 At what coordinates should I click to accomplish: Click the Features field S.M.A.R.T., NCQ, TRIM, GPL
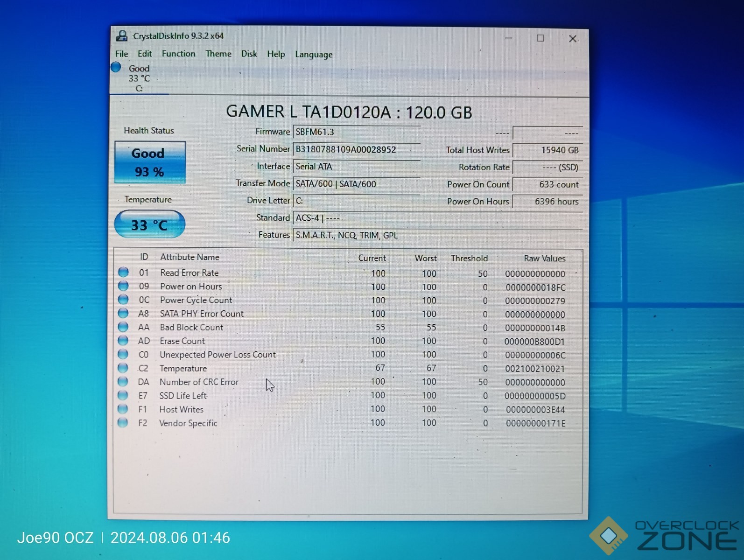pos(438,235)
